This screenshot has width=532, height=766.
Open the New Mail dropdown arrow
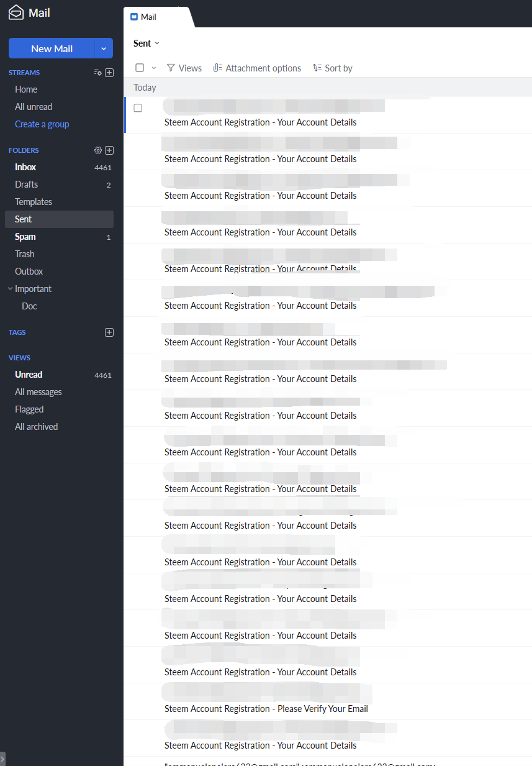coord(104,48)
